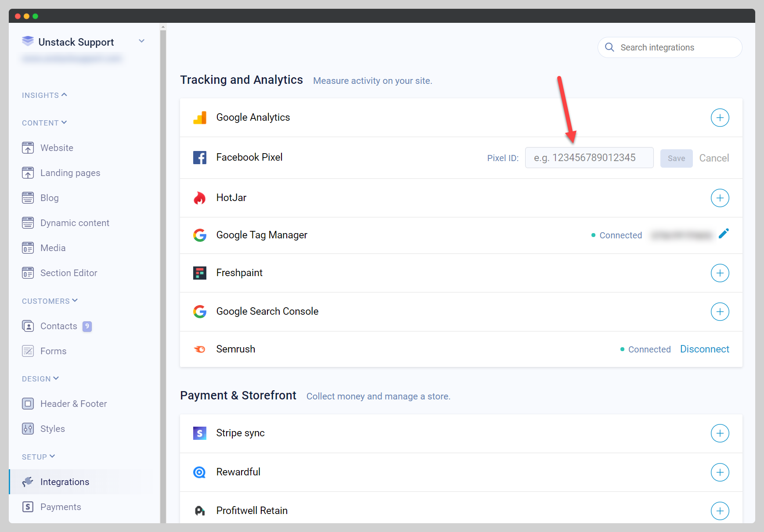Screen dimensions: 764x532
Task: Go to Contacts in the sidebar
Action: coord(58,326)
